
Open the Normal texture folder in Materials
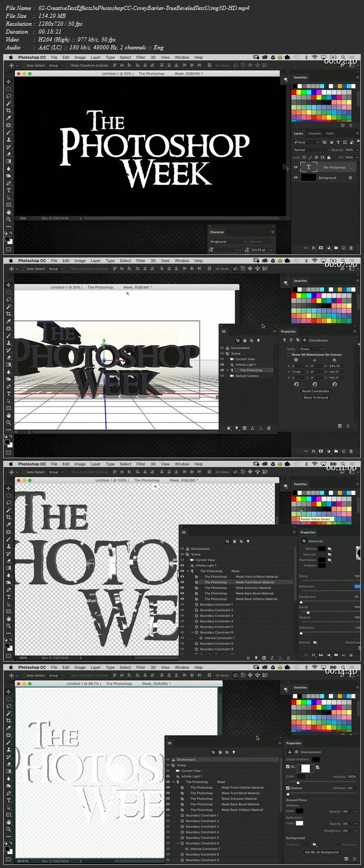[x=315, y=643]
